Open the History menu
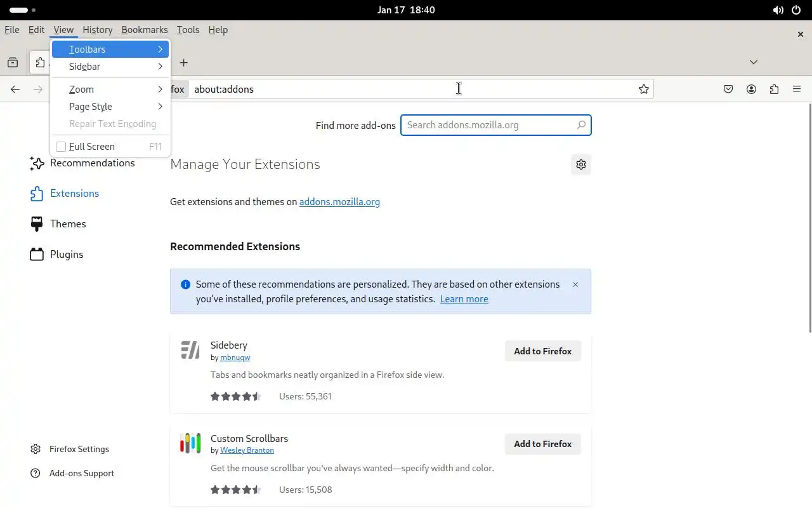The width and height of the screenshot is (812, 508). pos(97,30)
